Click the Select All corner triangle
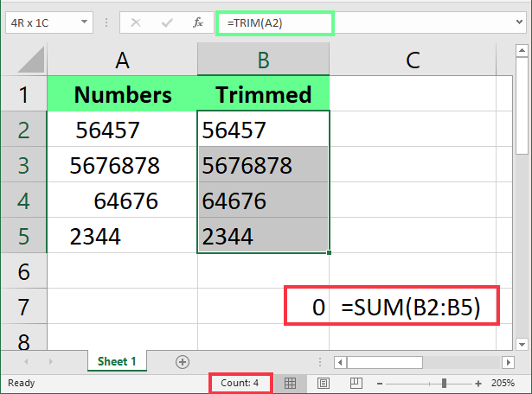 [31, 60]
